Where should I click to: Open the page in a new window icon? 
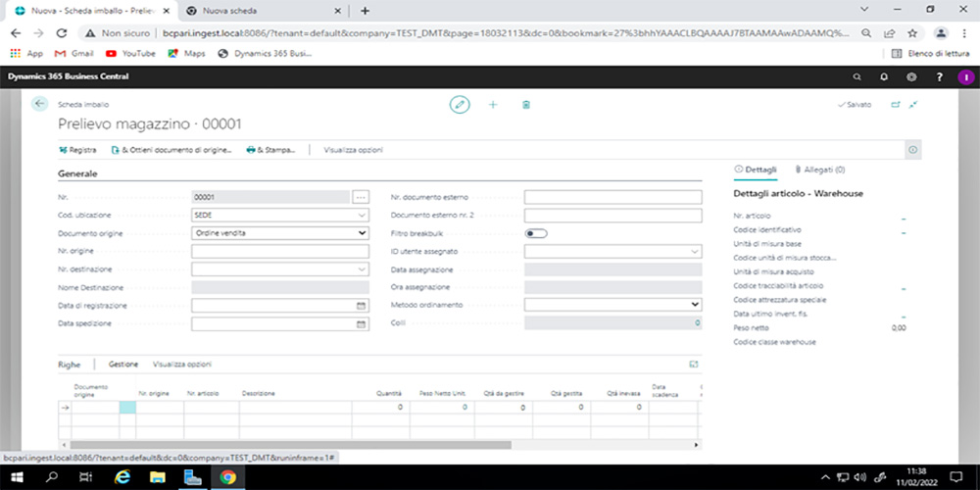coord(895,104)
